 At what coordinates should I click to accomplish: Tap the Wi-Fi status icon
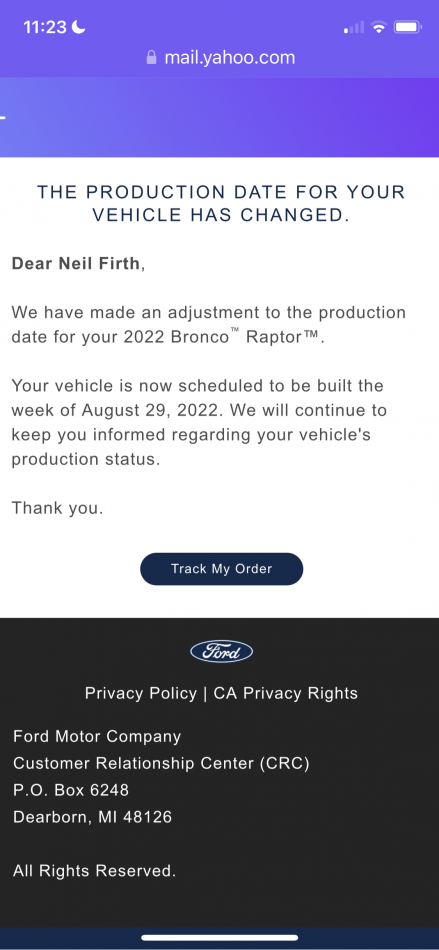379,27
